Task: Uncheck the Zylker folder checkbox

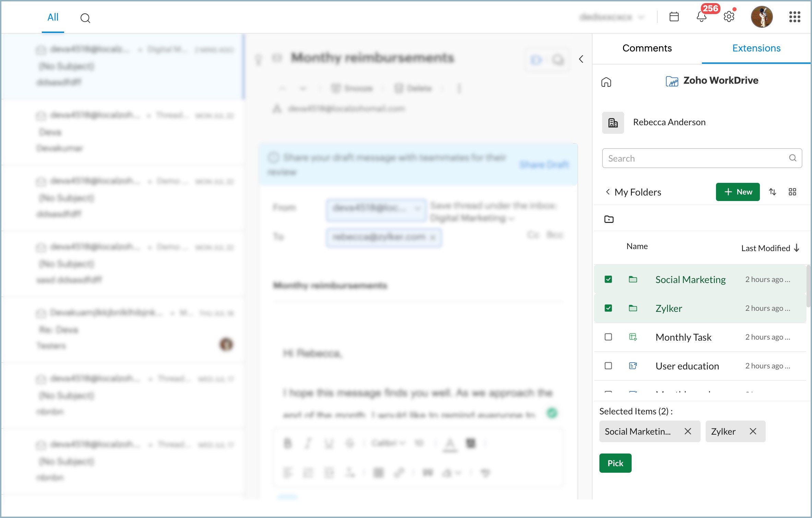Action: (608, 308)
